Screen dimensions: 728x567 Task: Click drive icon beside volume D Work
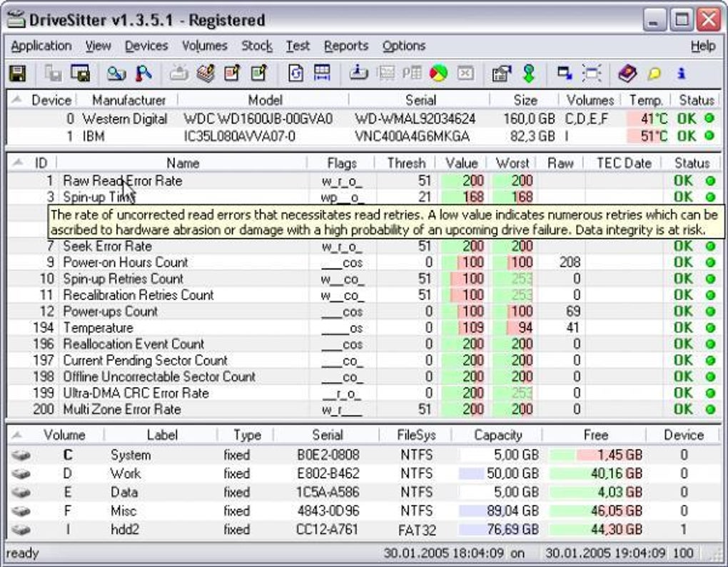coord(21,473)
